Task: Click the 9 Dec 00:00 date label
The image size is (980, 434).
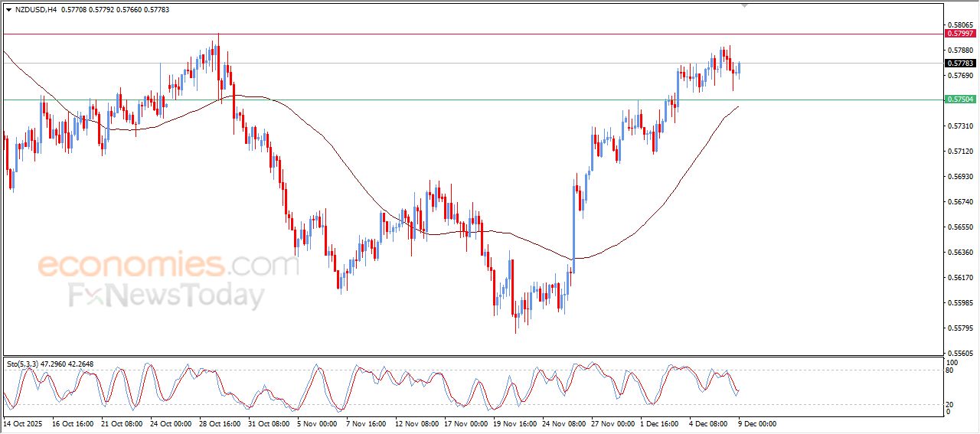Action: click(757, 423)
